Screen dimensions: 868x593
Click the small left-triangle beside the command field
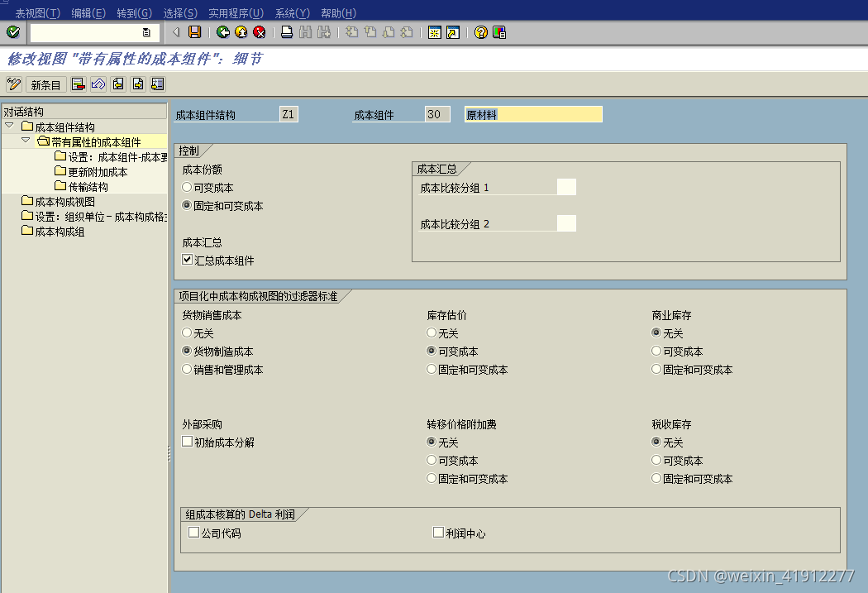176,32
